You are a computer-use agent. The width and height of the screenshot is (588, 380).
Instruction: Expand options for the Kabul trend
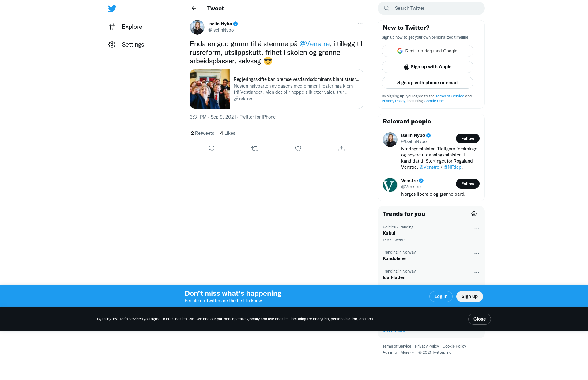coord(477,228)
